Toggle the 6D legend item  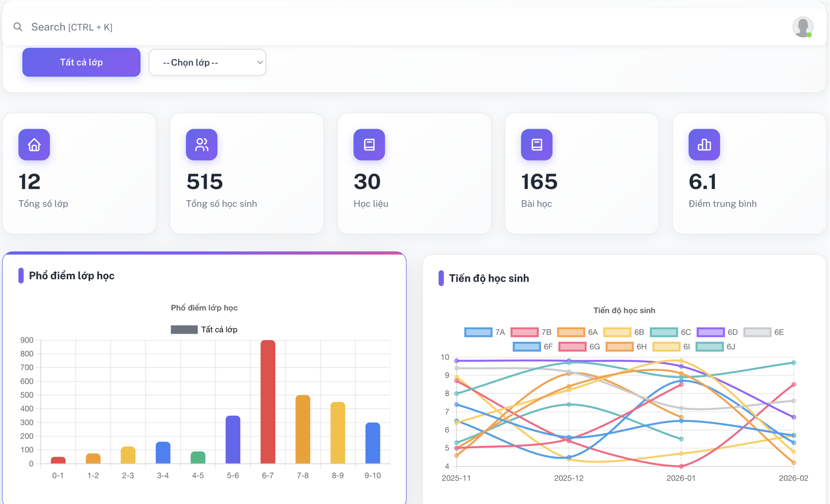[x=717, y=332]
